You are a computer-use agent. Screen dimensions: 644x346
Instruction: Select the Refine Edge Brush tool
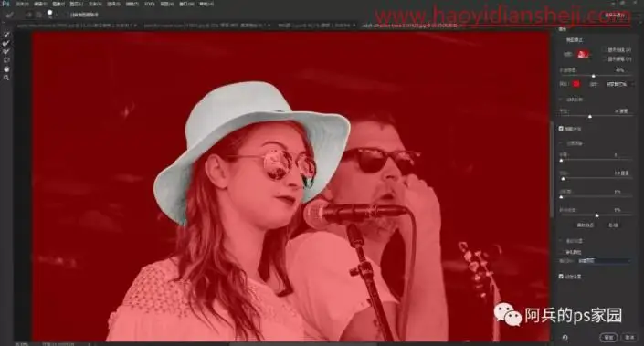click(6, 43)
